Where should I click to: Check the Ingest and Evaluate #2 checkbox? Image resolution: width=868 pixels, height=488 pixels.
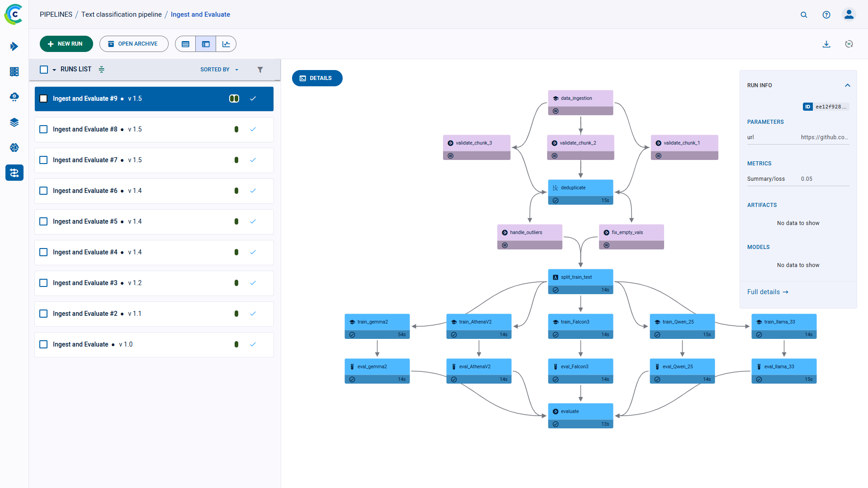(x=43, y=314)
